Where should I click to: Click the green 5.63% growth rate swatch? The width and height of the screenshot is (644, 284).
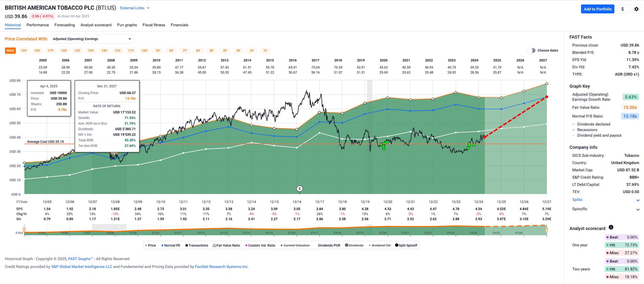coord(631,97)
